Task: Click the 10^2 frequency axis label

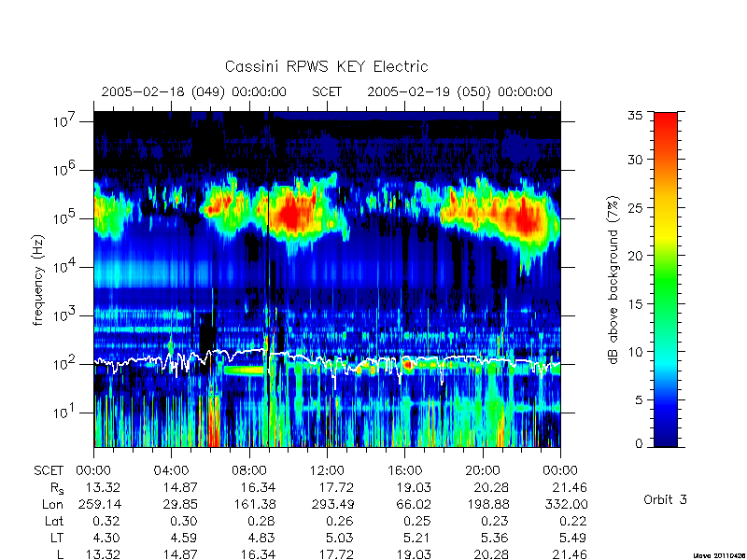Action: pos(64,364)
